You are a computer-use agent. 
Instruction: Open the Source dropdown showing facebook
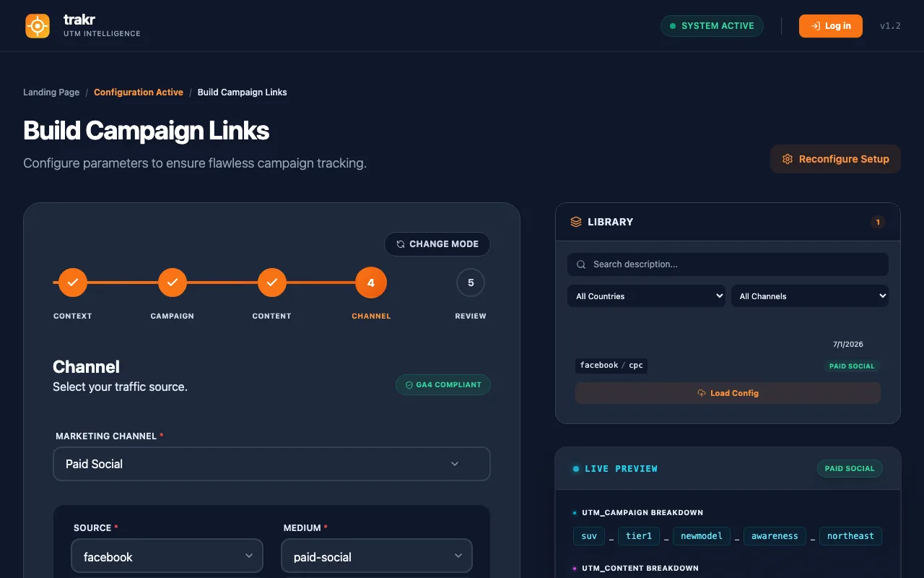pyautogui.click(x=167, y=556)
